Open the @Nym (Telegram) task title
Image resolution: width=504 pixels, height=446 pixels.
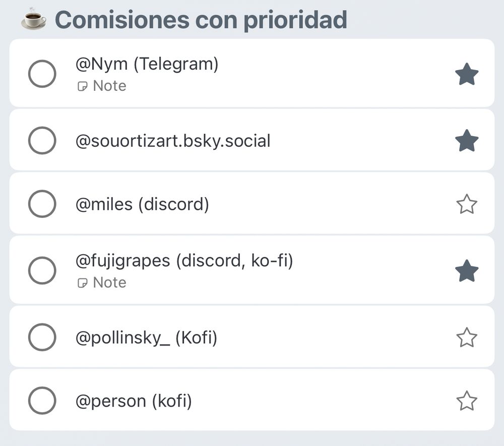(x=147, y=65)
